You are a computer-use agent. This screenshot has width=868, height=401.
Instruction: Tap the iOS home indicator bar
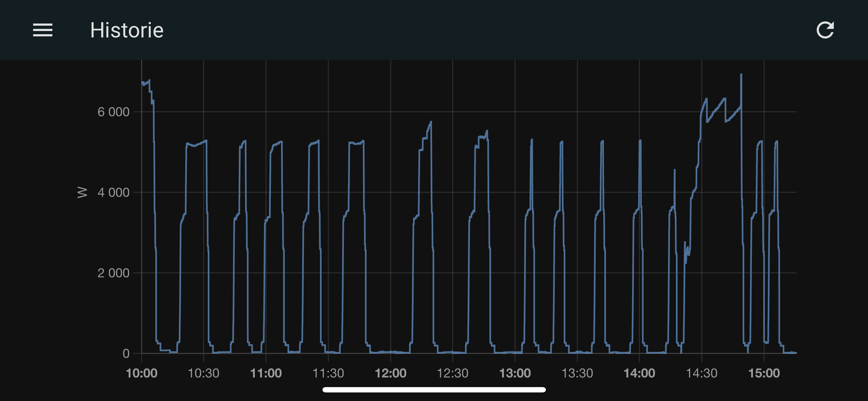click(434, 390)
